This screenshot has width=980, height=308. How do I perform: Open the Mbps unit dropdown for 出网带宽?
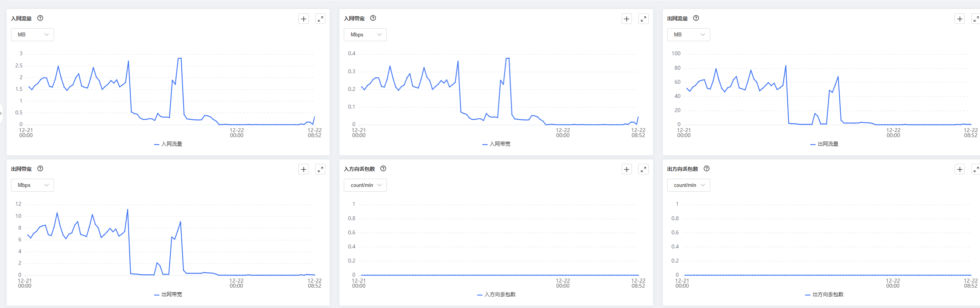coord(32,185)
